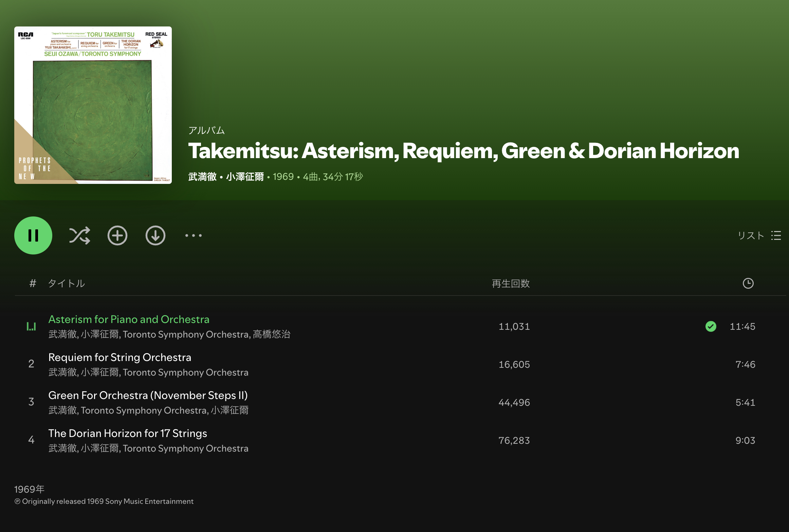Screen dimensions: 789x532
Task: Open 武満徹 link under Asterism track
Action: (x=63, y=334)
